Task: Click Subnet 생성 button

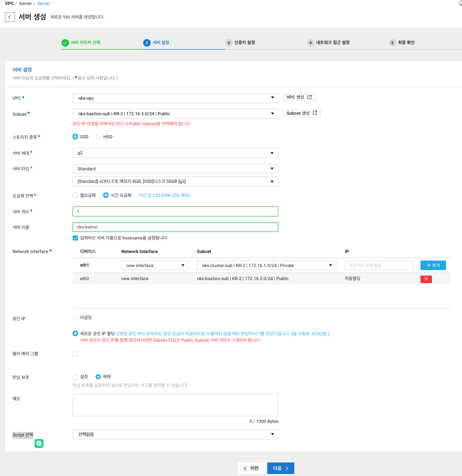Action: click(301, 113)
